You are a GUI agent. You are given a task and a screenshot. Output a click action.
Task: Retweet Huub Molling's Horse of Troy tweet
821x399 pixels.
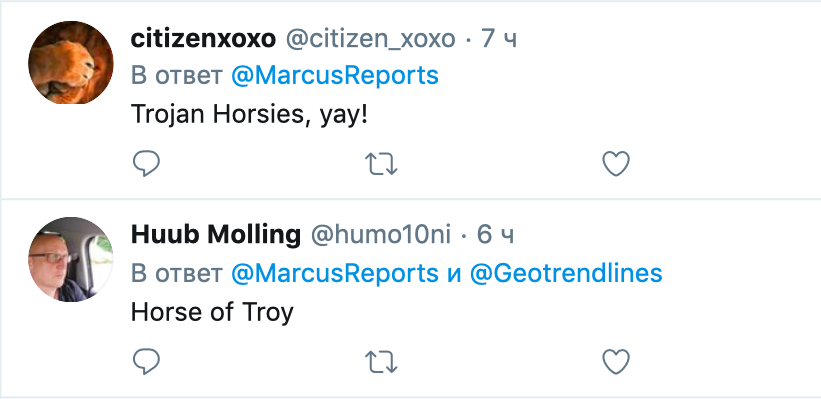381,361
